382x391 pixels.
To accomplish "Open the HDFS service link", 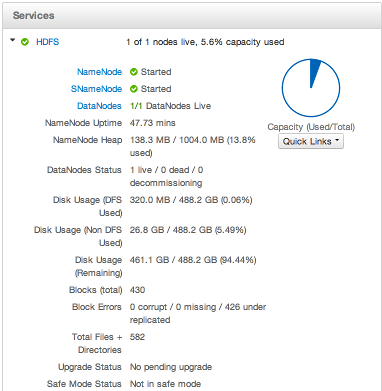I will [x=47, y=42].
